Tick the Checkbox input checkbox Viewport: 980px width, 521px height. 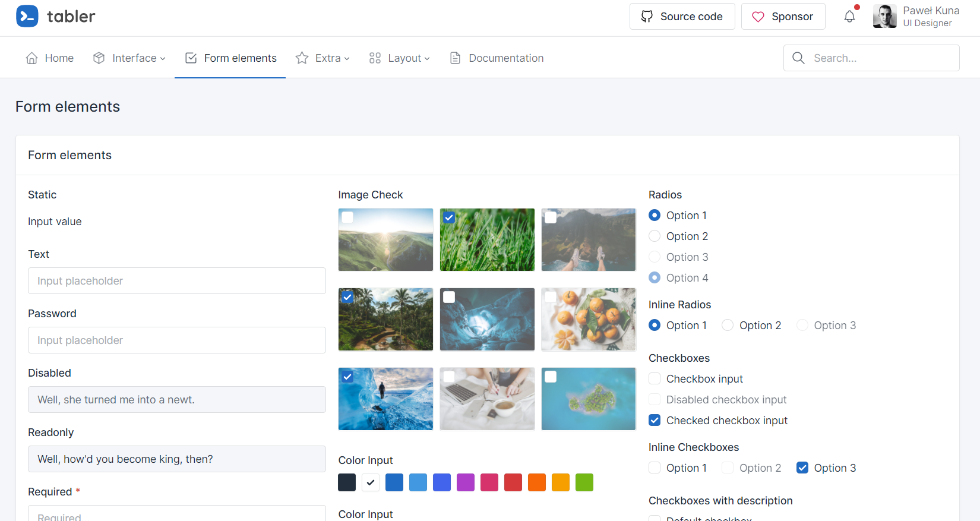(655, 378)
